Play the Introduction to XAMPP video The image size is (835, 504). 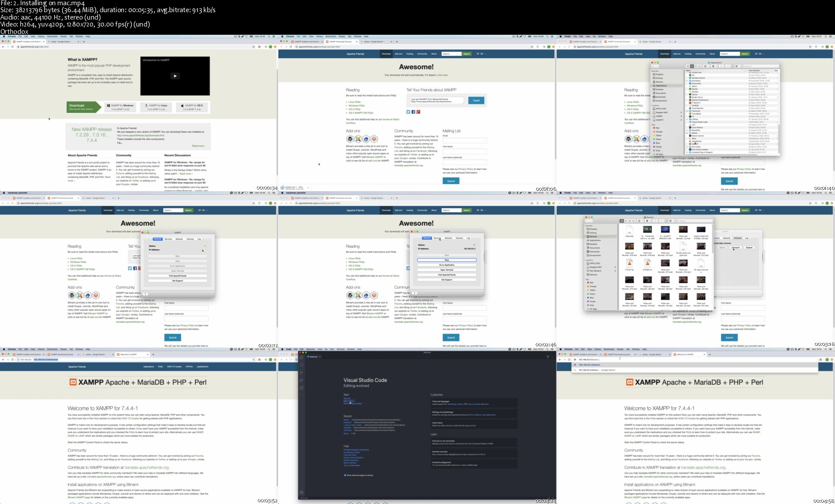point(175,76)
